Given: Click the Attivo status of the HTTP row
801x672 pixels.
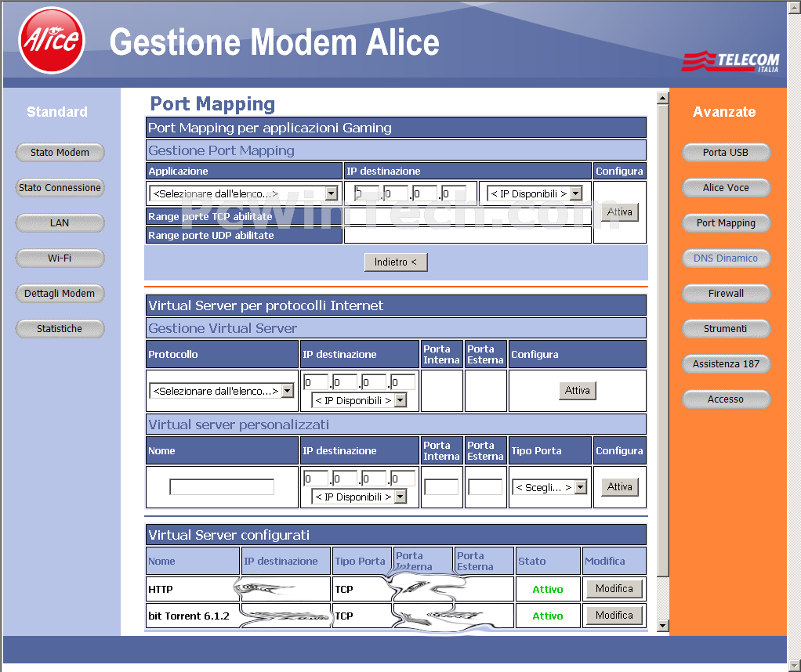Looking at the screenshot, I should [x=548, y=589].
